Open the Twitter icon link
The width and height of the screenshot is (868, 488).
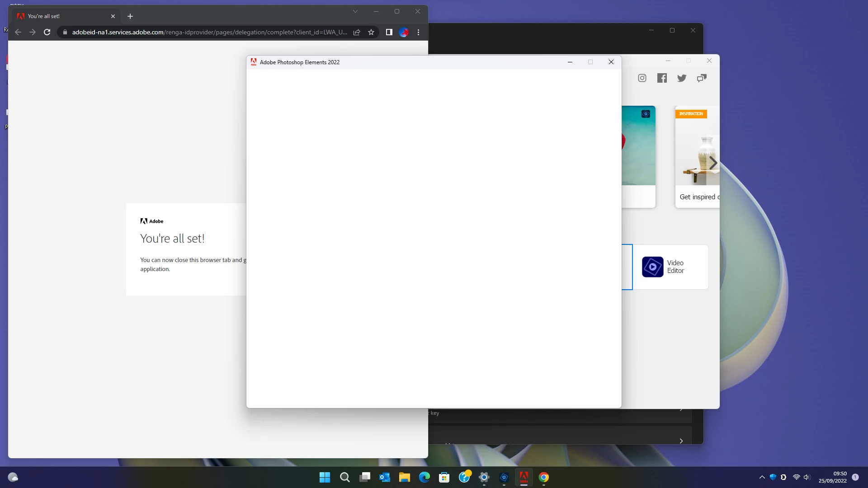(x=682, y=78)
